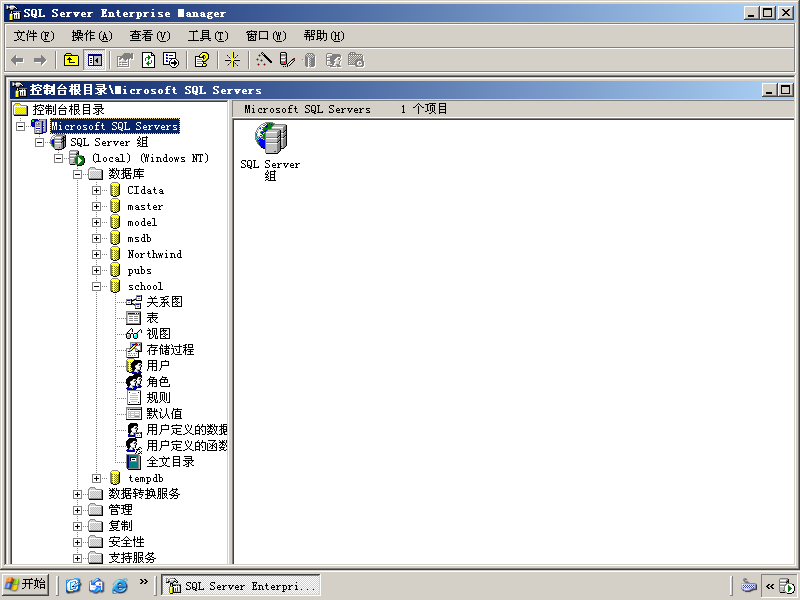Select 存储过程 under school

pyautogui.click(x=170, y=350)
